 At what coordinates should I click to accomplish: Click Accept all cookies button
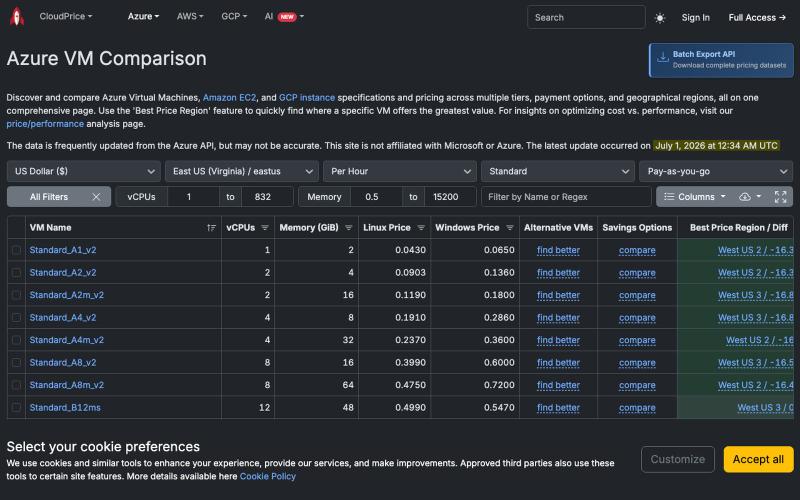(758, 459)
